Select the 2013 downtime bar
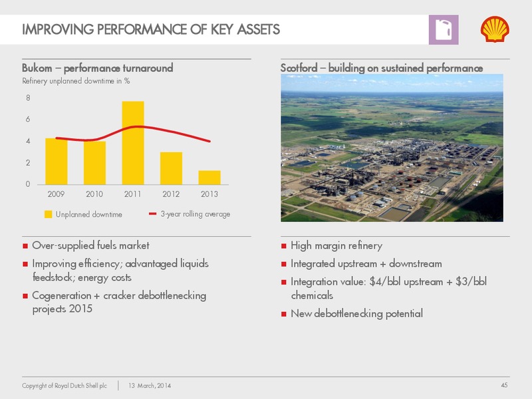Screen dimensions: 532x399 click(x=209, y=178)
